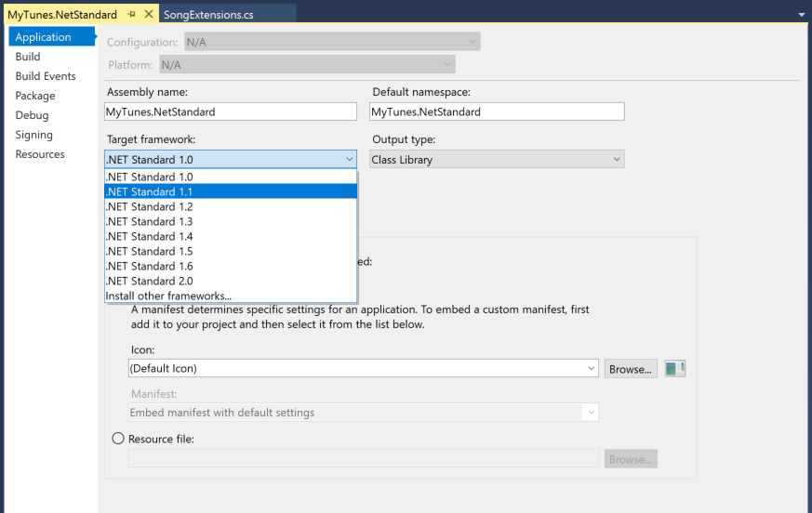Viewport: 812px width, 513px height.
Task: Open the Output type dropdown
Action: [x=497, y=160]
